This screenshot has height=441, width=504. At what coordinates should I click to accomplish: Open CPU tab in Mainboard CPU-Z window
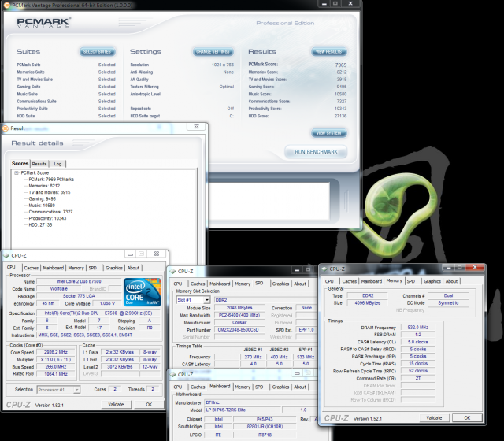point(178,387)
